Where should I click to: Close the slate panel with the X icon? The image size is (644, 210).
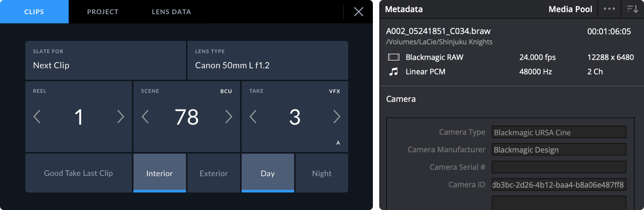tap(358, 12)
